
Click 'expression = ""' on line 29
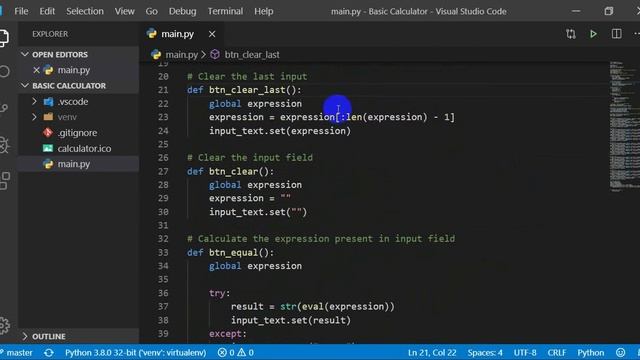(250, 198)
